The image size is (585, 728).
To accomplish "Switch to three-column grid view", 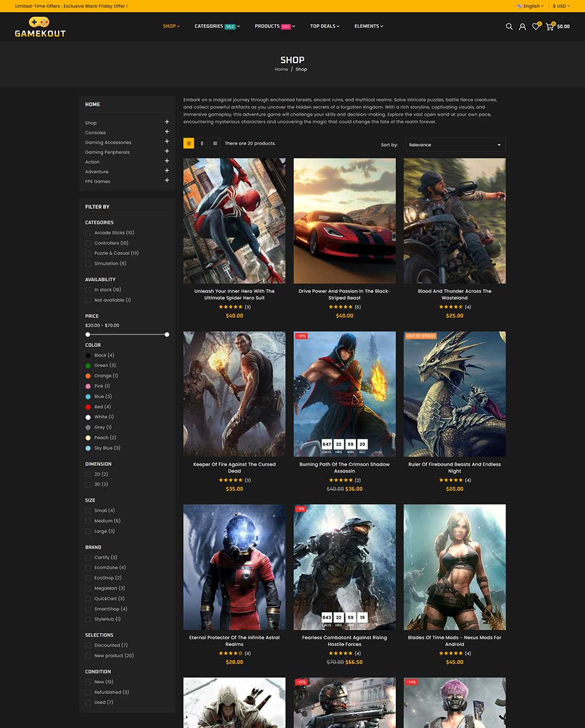I will 189,143.
